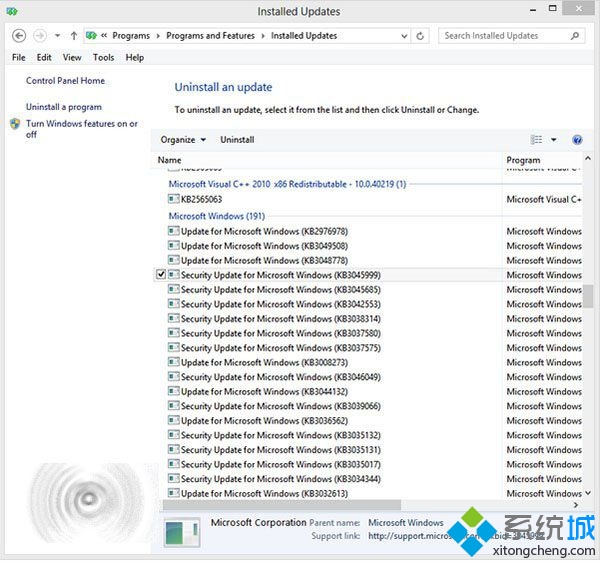Click the Up one level arrow

point(73,35)
